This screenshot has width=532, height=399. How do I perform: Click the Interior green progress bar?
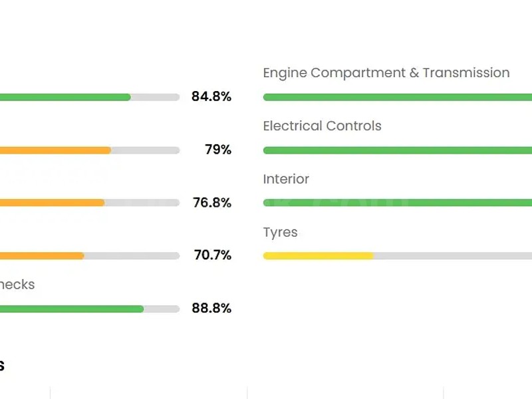398,203
